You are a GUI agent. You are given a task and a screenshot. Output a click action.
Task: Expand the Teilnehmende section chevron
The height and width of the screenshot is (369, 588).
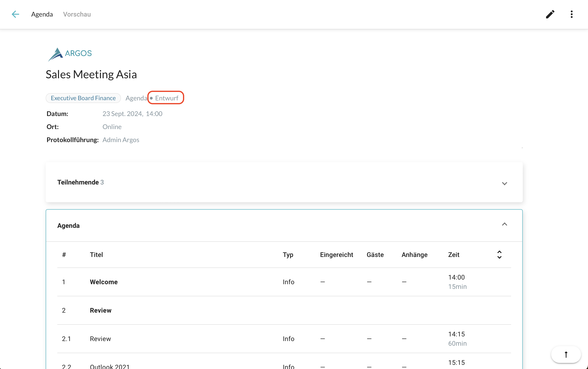click(504, 183)
